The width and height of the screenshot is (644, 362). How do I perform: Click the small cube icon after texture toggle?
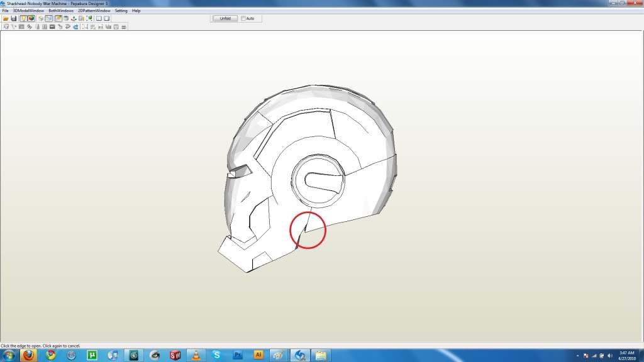(41, 18)
